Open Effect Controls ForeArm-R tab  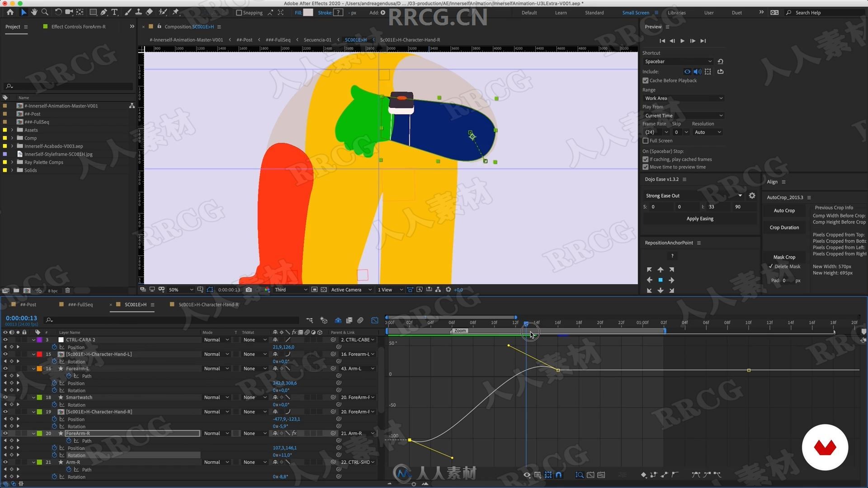[x=78, y=27]
